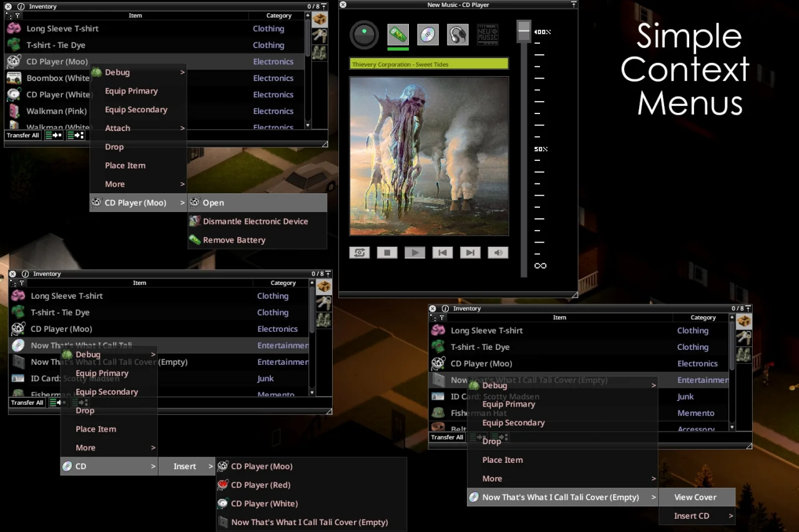Click Fisherman Hat item icon in lower-right Inventory

coord(438,413)
